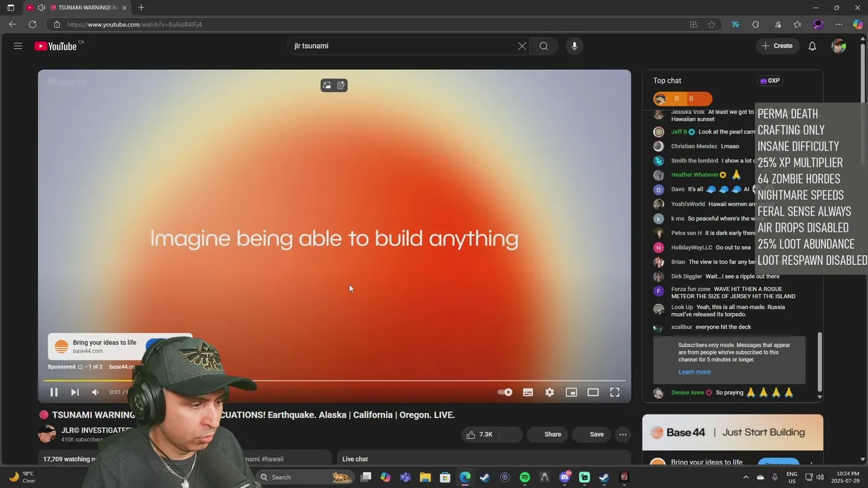Open the YouTube guide hamburger menu
The image size is (868, 488).
point(18,46)
